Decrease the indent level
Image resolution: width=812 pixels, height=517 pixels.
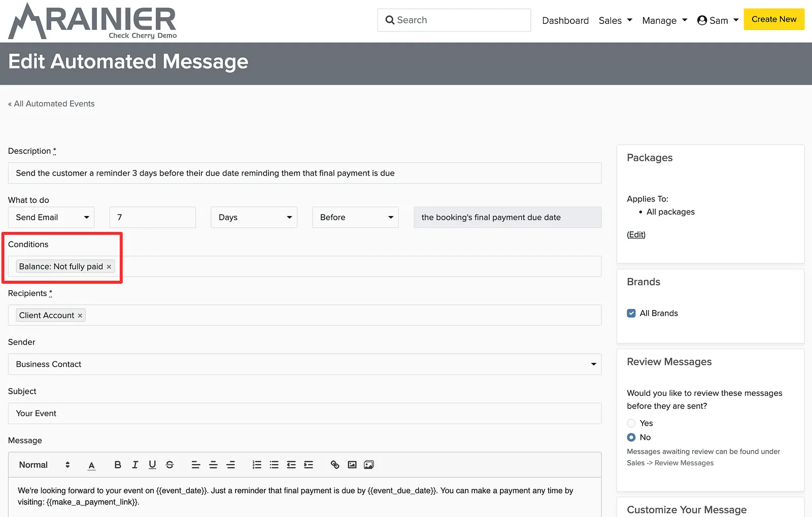[291, 465]
